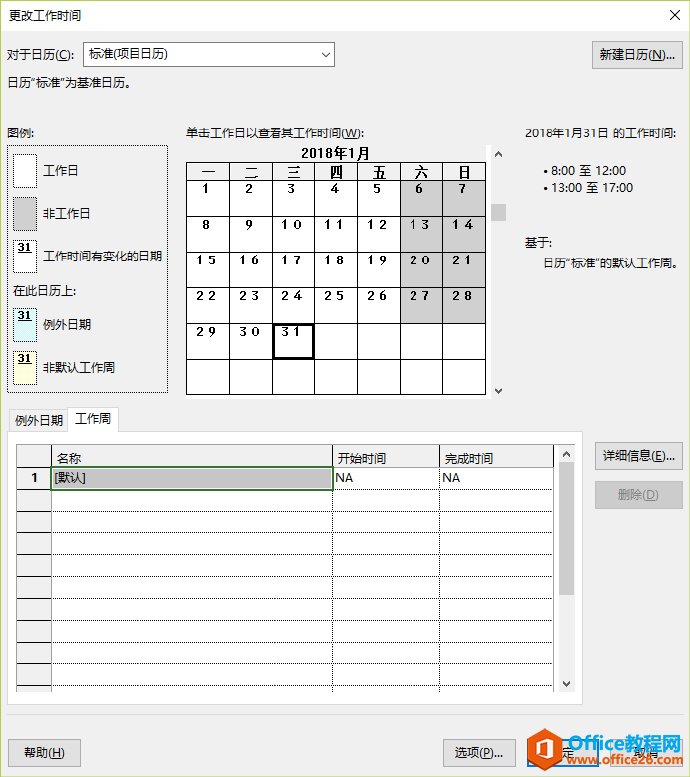Image resolution: width=690 pixels, height=777 pixels.
Task: Close the 更改工作时间 dialog
Action: [675, 15]
